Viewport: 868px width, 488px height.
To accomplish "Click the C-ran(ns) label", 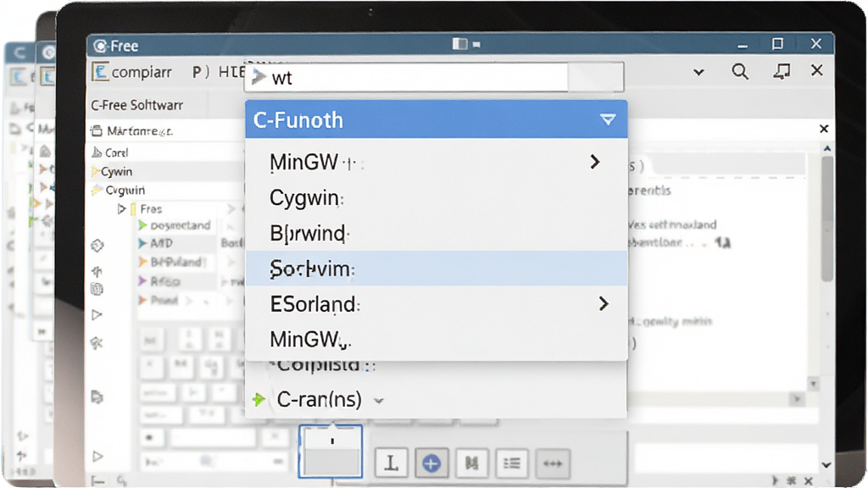I will click(x=319, y=399).
